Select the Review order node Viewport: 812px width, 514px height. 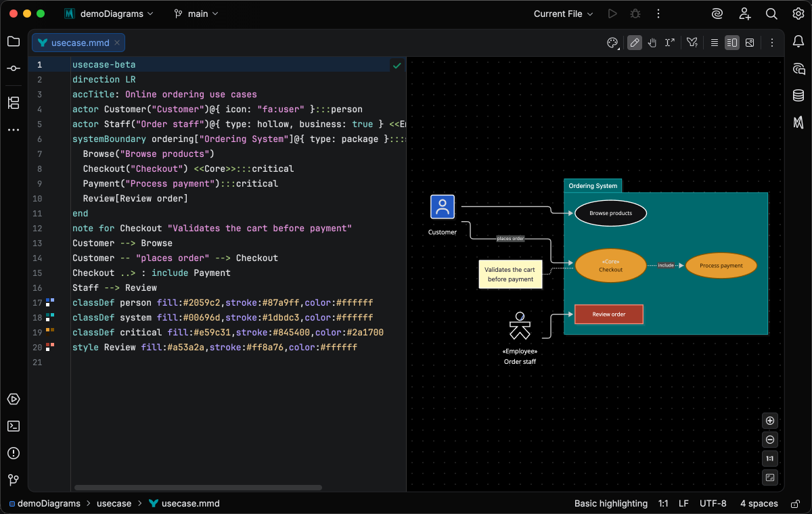(609, 314)
